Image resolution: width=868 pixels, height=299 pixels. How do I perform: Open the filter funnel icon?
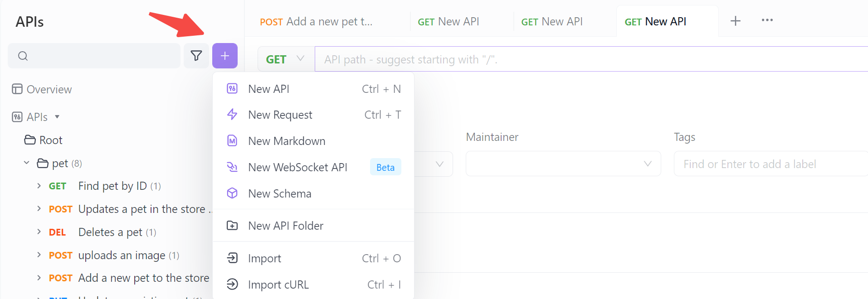pyautogui.click(x=196, y=56)
